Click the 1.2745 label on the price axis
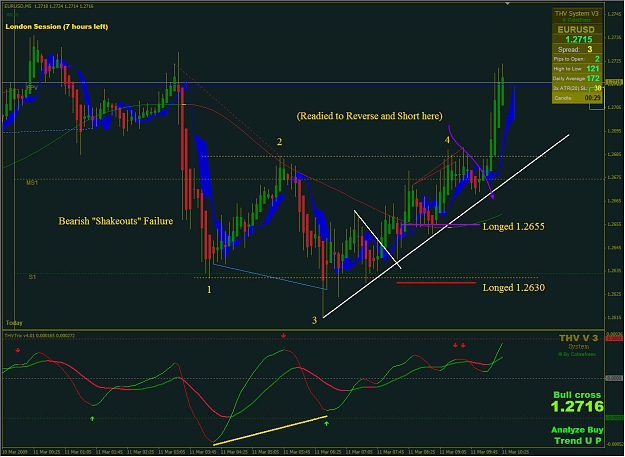 click(614, 14)
